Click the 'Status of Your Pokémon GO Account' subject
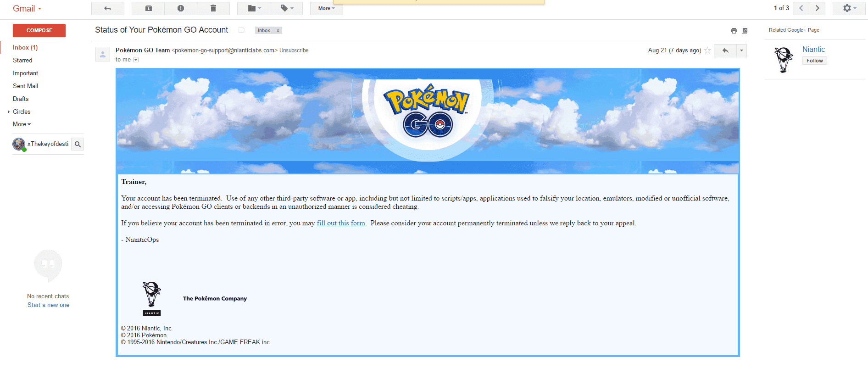The height and width of the screenshot is (374, 868). pyautogui.click(x=161, y=30)
